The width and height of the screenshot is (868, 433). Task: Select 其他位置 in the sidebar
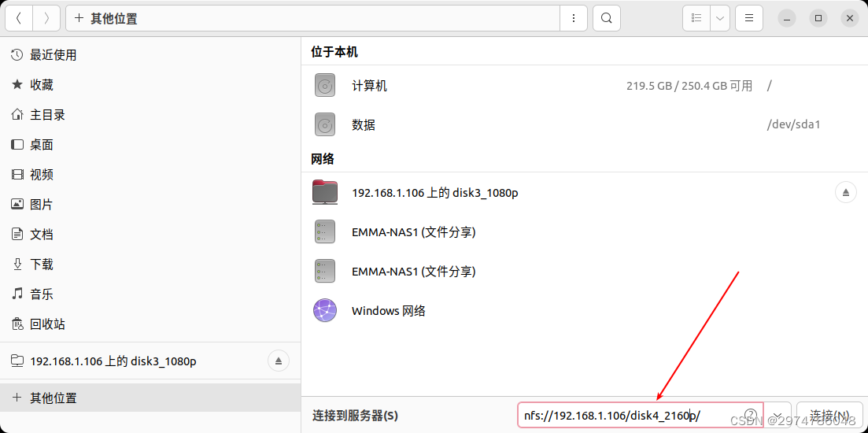[150, 398]
